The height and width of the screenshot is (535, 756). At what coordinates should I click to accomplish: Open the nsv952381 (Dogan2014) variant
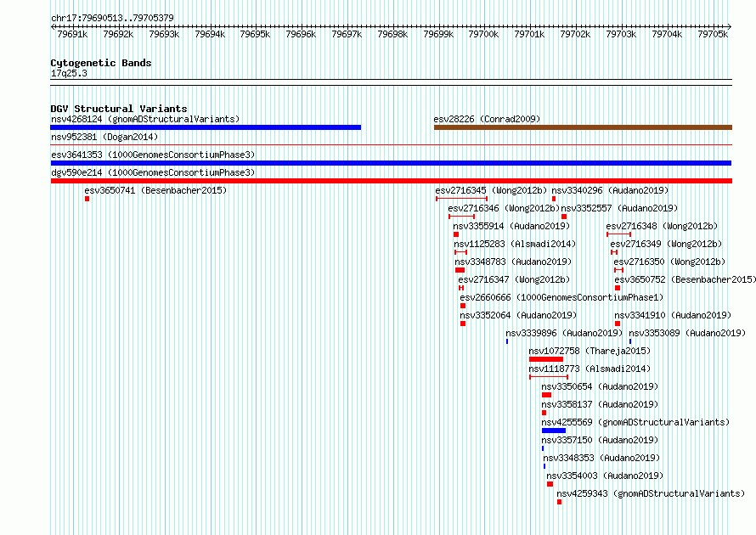pos(104,137)
